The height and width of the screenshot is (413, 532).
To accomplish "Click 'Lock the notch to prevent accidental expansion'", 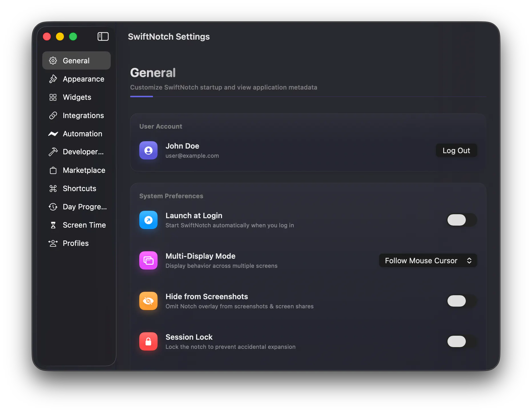I will click(x=230, y=347).
